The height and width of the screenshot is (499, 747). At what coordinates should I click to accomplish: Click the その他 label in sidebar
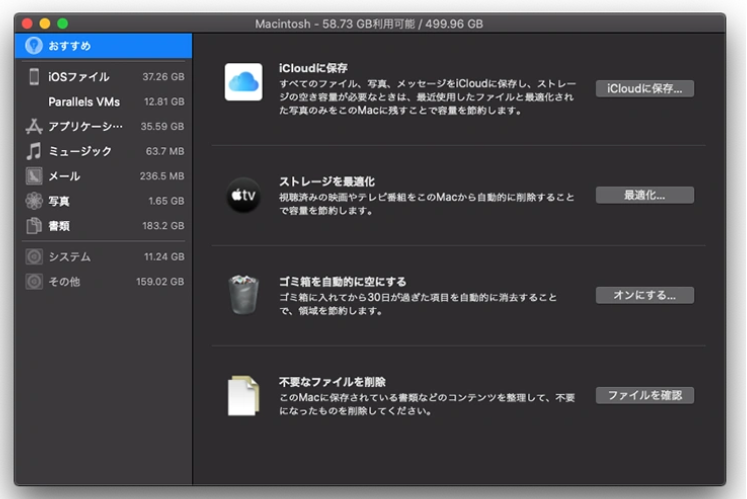(x=64, y=282)
